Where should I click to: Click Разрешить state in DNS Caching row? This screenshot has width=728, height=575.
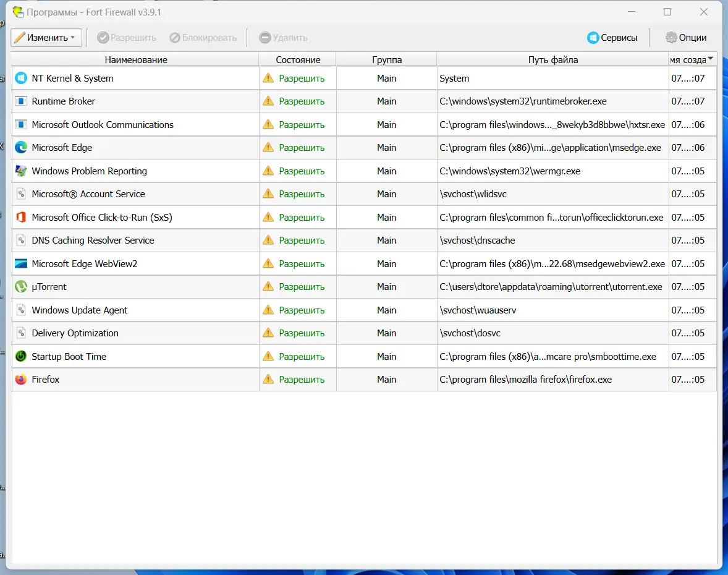click(302, 240)
